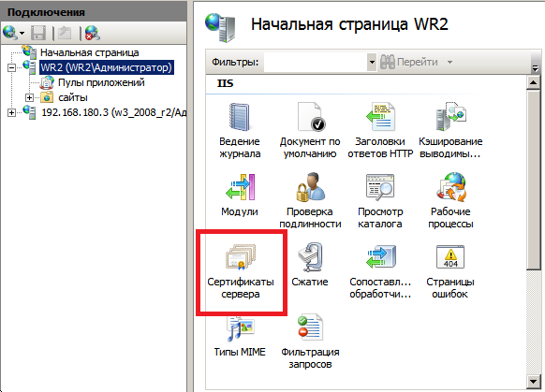This screenshot has width=545, height=392.
Task: Select Начальная страница in connections tree
Action: click(x=89, y=52)
